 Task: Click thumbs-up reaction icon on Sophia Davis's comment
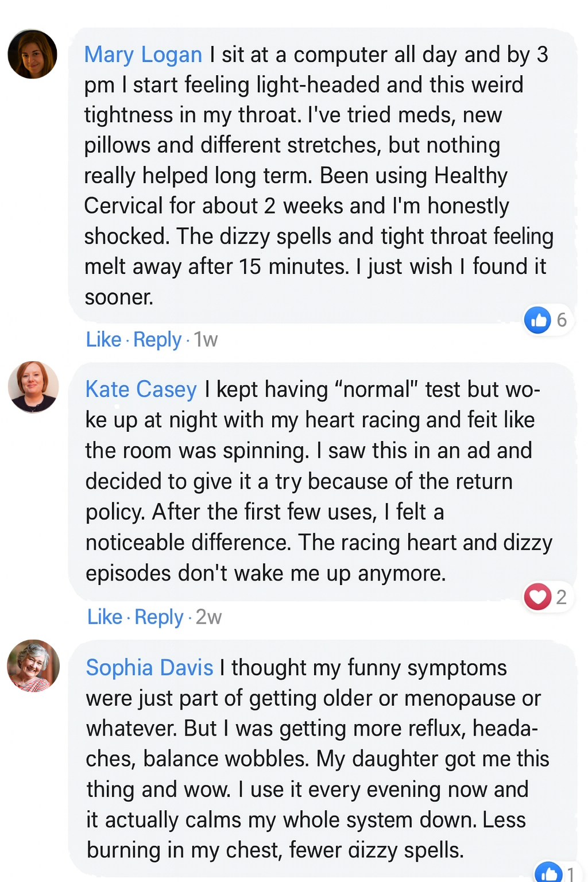pyautogui.click(x=548, y=873)
